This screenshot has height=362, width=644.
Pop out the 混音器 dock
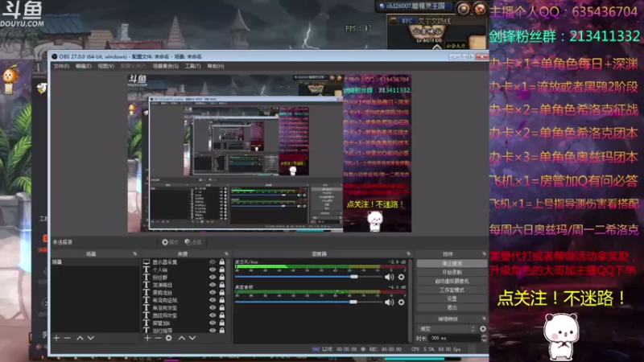408,254
